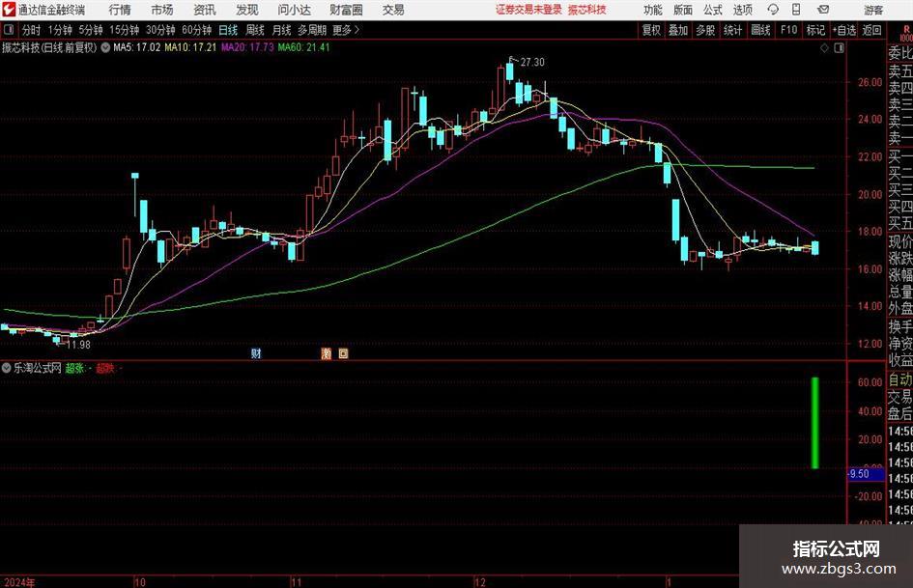Open the 版面 menu
This screenshot has height=588, width=913.
click(682, 10)
